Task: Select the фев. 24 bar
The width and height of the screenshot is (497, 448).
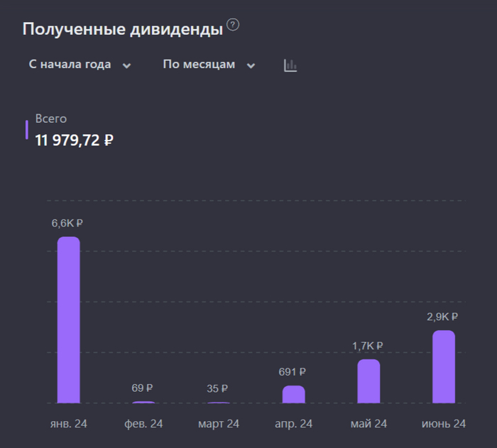Action: point(143,403)
